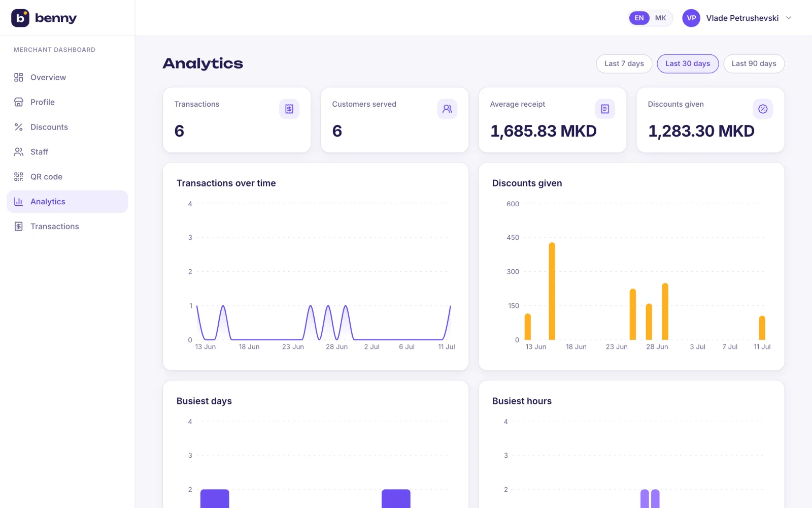
Task: Click the 28 Jun label on Transactions chart
Action: coord(336,347)
